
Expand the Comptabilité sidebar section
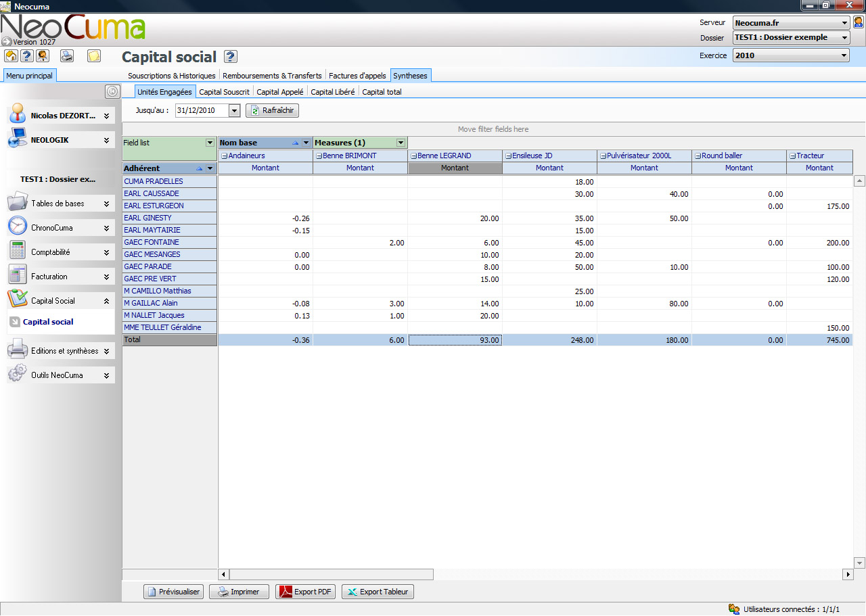(106, 252)
